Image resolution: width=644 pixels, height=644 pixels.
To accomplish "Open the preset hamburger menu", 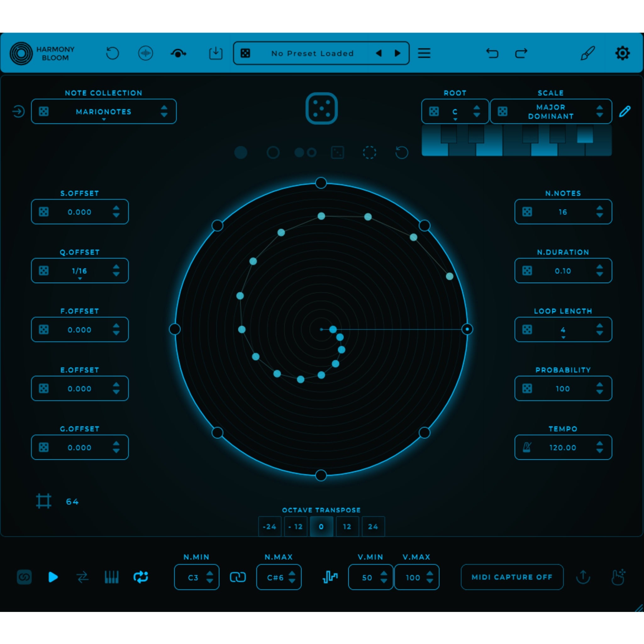I will pos(424,53).
